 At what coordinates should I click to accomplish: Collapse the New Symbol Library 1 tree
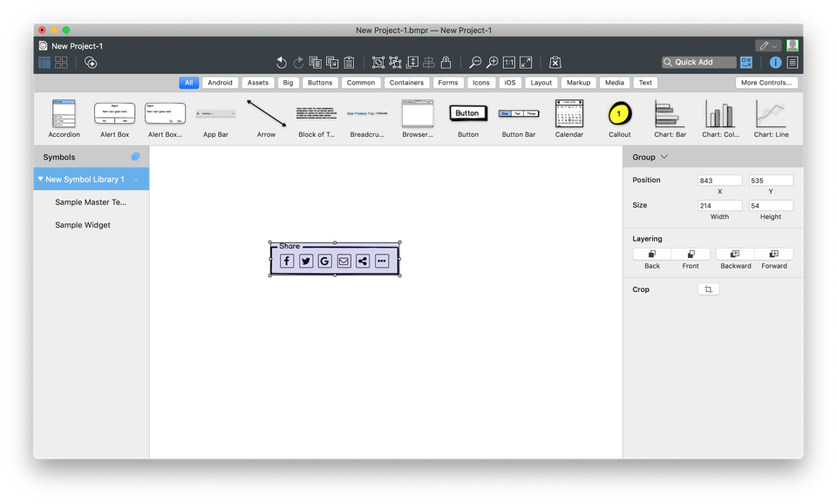coord(40,179)
